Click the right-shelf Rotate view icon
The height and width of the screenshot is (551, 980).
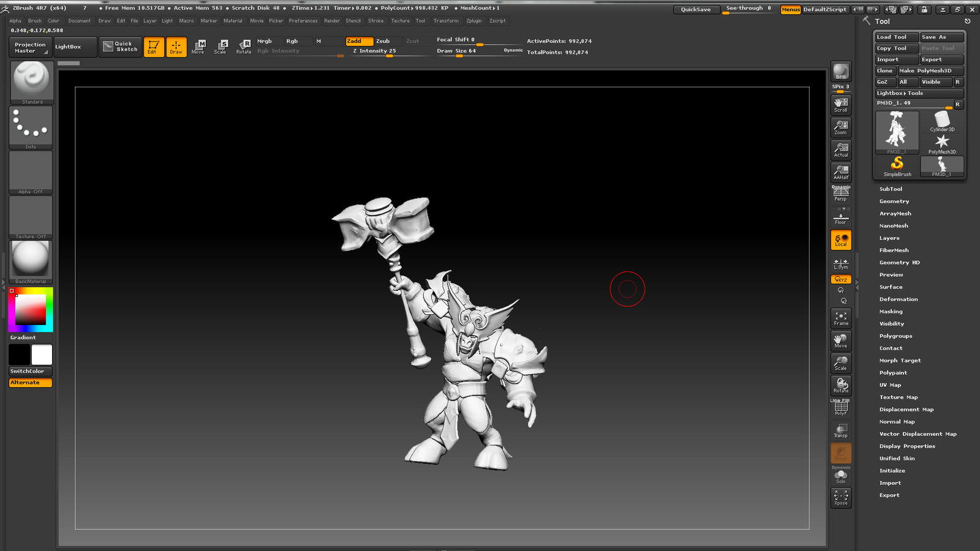click(841, 386)
